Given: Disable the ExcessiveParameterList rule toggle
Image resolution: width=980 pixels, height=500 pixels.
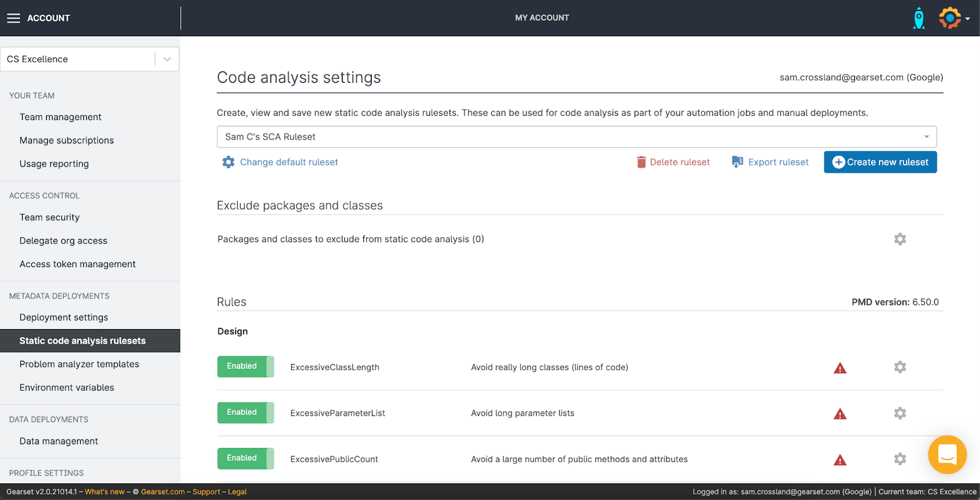Looking at the screenshot, I should click(246, 412).
